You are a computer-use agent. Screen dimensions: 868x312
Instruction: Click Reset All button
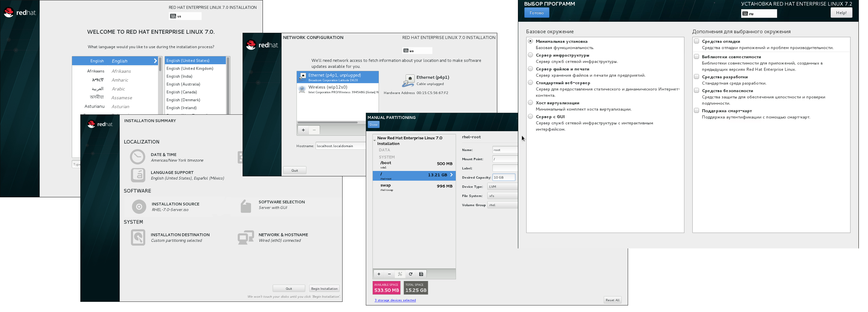click(612, 300)
